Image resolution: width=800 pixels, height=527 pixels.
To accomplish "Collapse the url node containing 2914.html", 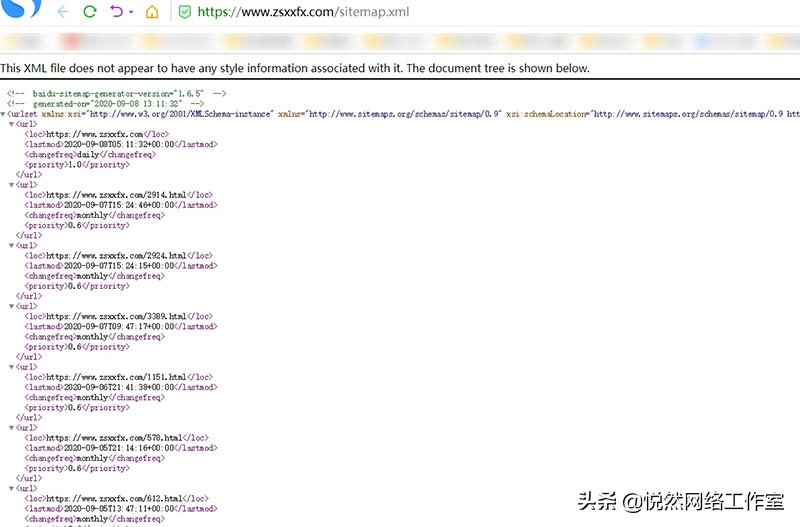I will coord(12,185).
